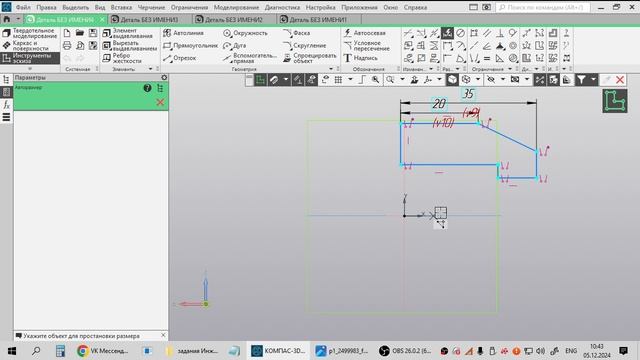The width and height of the screenshot is (640, 360).
Task: Click the parallelism constraint icon
Action: pyautogui.click(x=487, y=33)
